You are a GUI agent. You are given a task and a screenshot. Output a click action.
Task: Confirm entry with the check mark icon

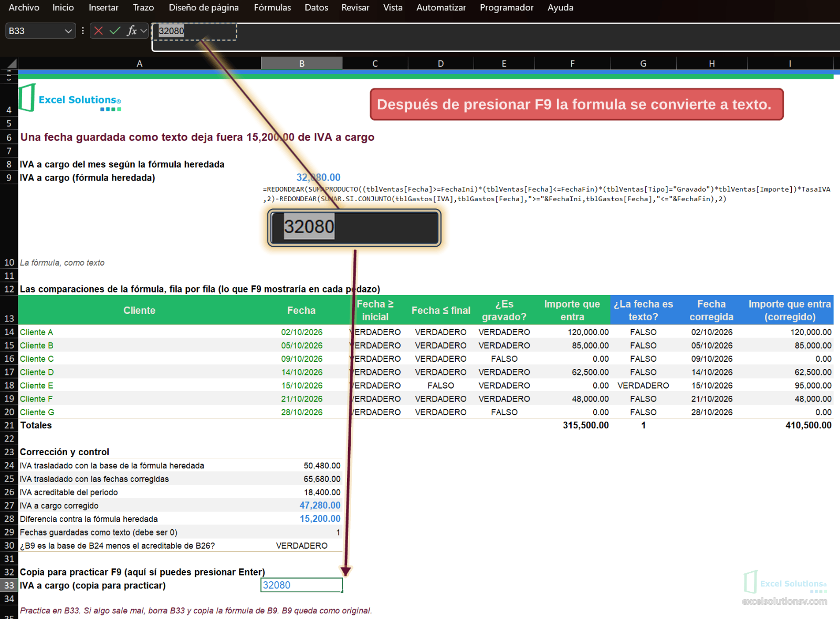pos(115,31)
